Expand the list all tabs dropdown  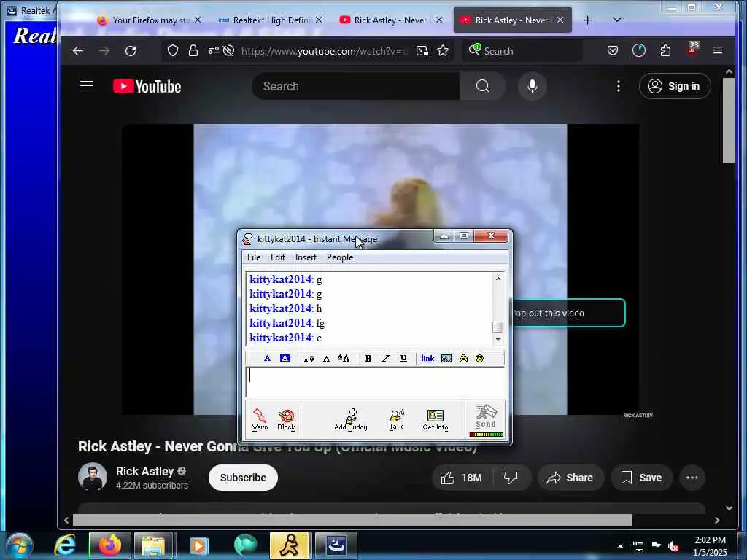click(617, 20)
